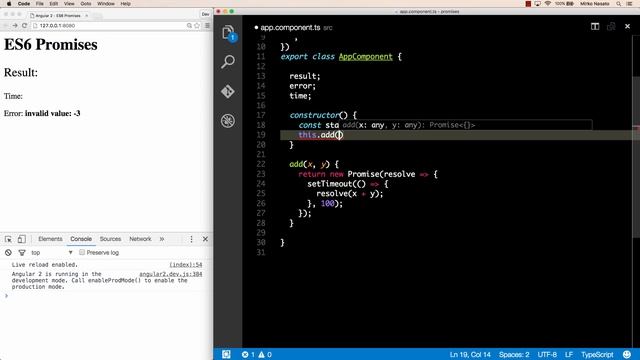Toggle the Preserve log checkbox
This screenshot has height=360, width=640.
pyautogui.click(x=82, y=252)
